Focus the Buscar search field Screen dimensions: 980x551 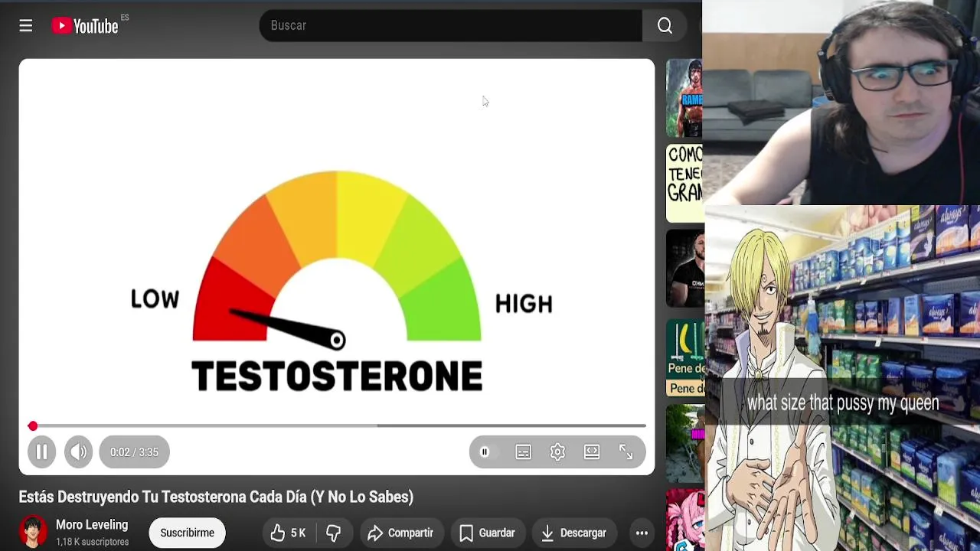[450, 25]
